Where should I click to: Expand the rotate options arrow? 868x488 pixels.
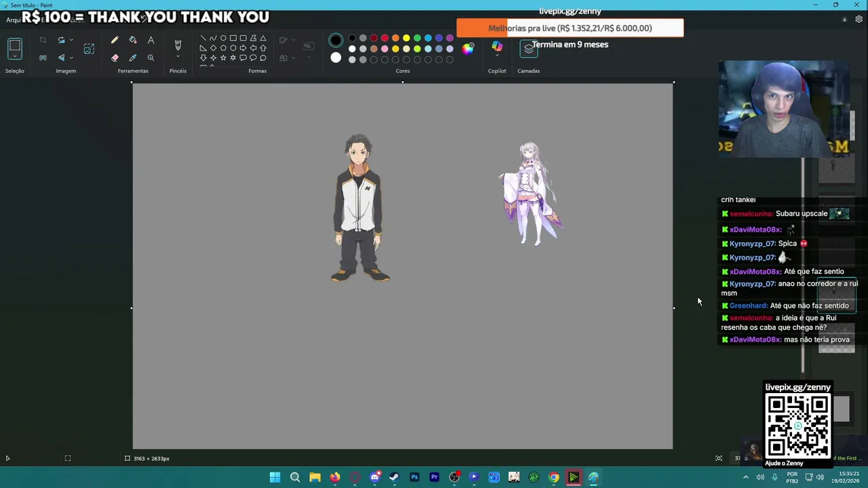(x=71, y=40)
